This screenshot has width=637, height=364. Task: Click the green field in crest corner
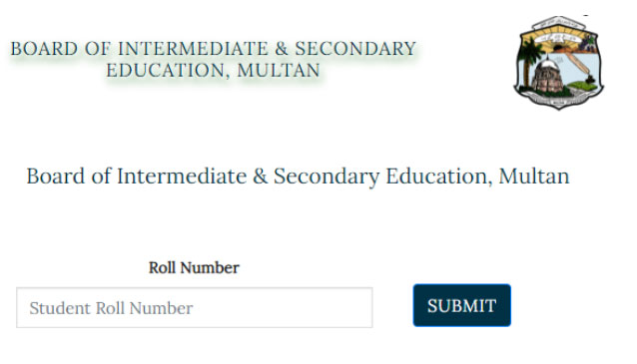[582, 86]
